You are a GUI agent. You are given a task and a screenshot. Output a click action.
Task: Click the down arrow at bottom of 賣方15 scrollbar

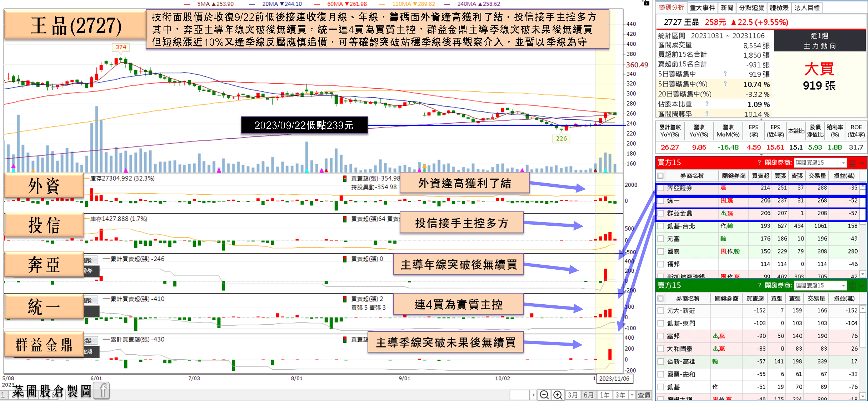coord(863,396)
